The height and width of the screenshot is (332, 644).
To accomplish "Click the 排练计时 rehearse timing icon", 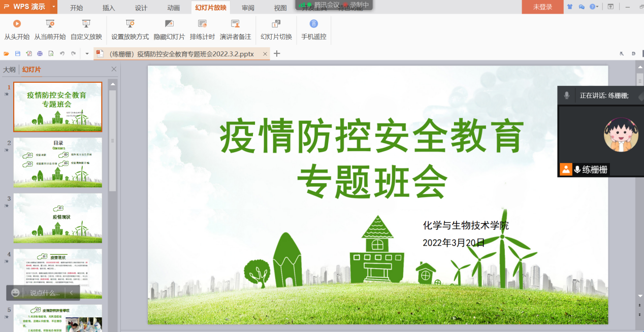I will 202,24.
